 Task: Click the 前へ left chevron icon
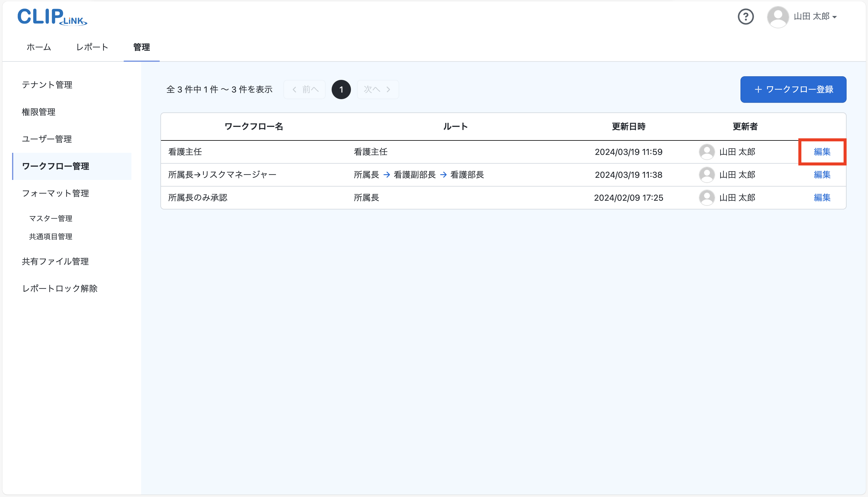pyautogui.click(x=294, y=89)
